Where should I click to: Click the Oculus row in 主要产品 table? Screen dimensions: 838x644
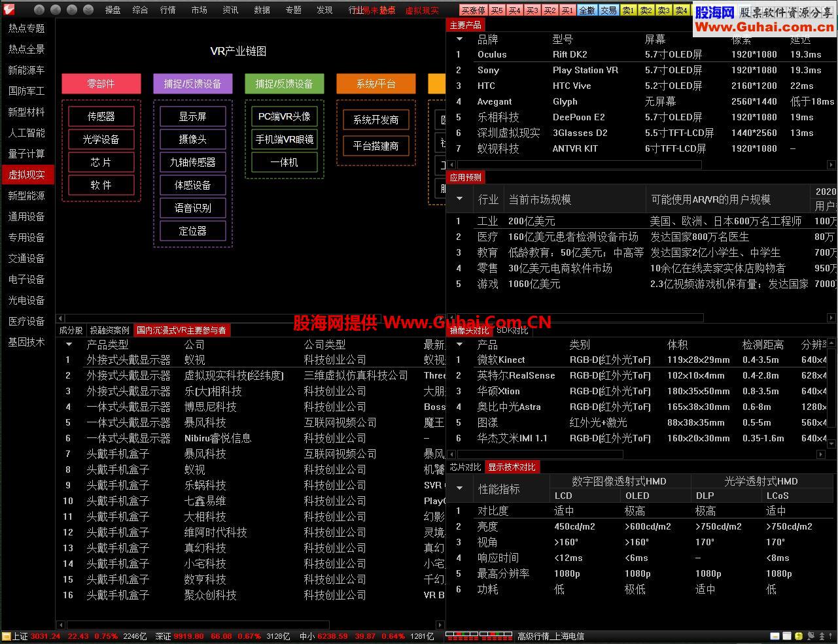tap(641, 54)
